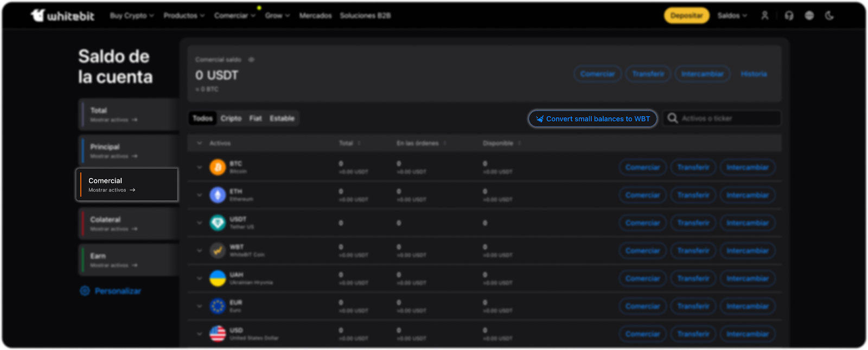The image size is (868, 350).
Task: Click the Ethereum coin icon
Action: [218, 195]
